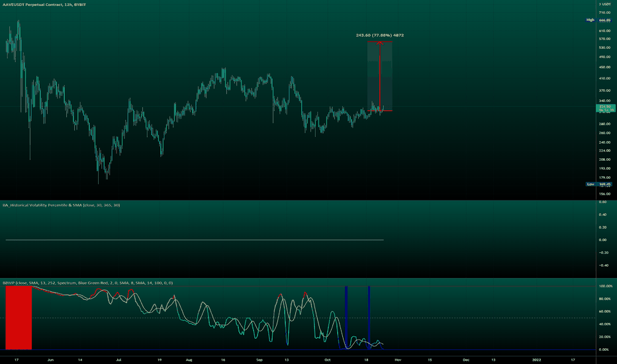617x364 pixels.
Task: Click the AAVEUSDT Perpetual Contract chart title
Action: [44, 5]
